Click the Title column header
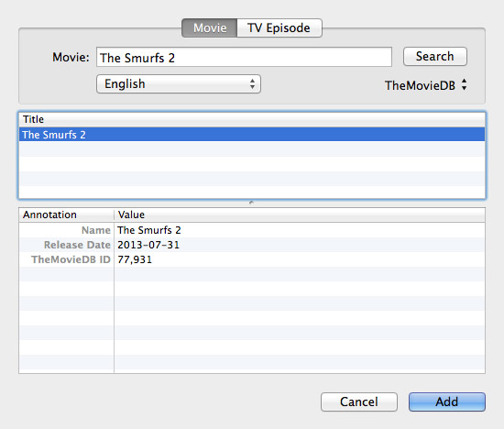The image size is (504, 429). click(x=252, y=119)
